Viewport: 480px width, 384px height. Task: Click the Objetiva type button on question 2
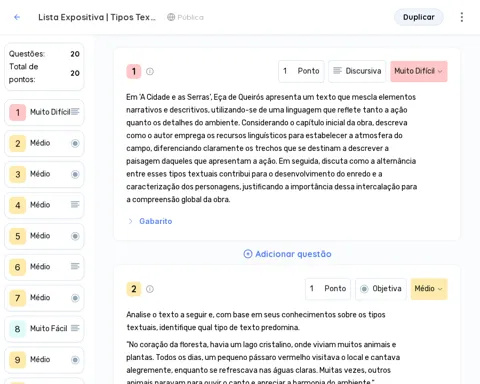tap(381, 289)
